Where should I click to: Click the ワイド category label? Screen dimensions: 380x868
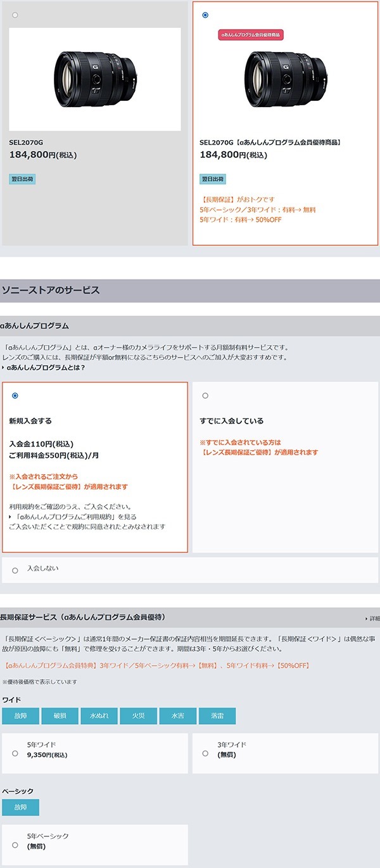tap(11, 700)
